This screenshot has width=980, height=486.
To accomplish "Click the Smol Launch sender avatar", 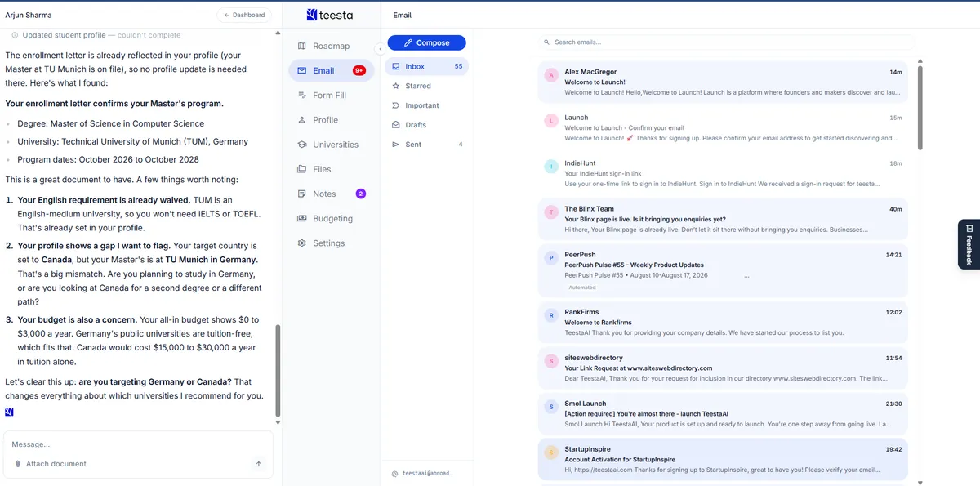I will 551,407.
